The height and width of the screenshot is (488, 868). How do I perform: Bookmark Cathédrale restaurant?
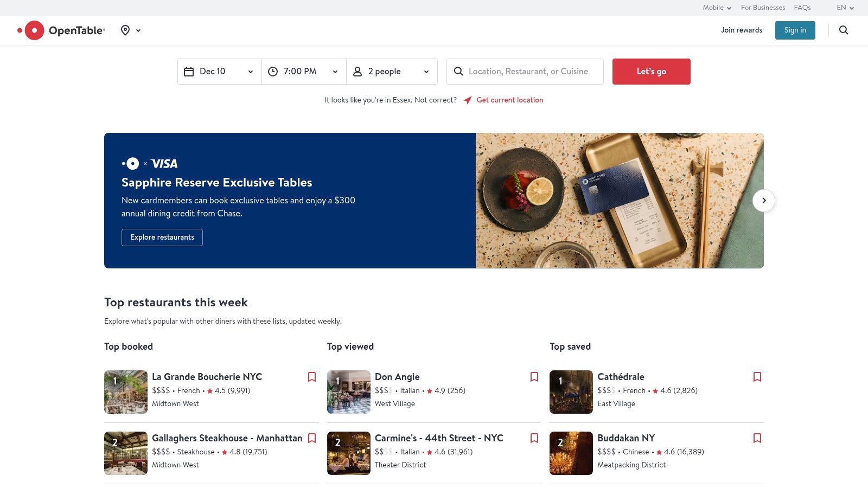(x=757, y=377)
